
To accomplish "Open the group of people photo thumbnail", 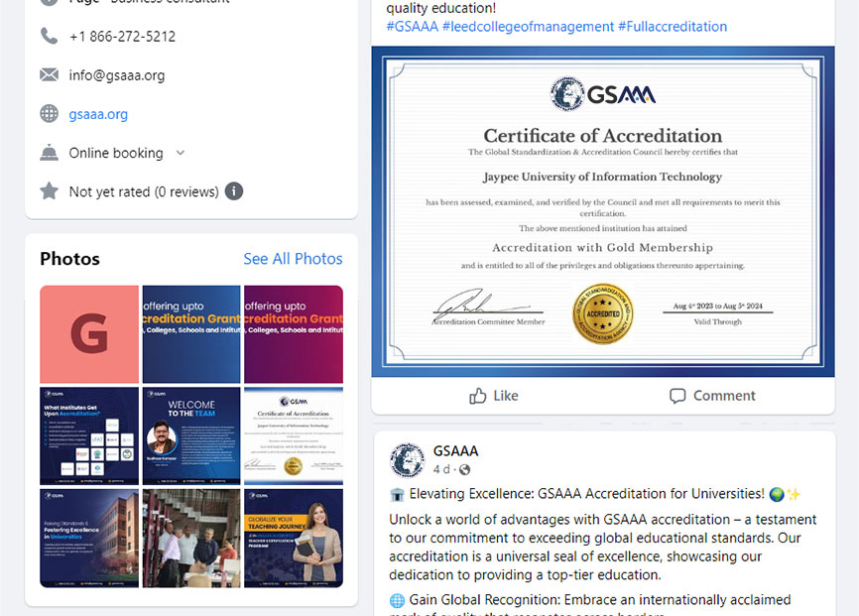I will click(x=191, y=539).
